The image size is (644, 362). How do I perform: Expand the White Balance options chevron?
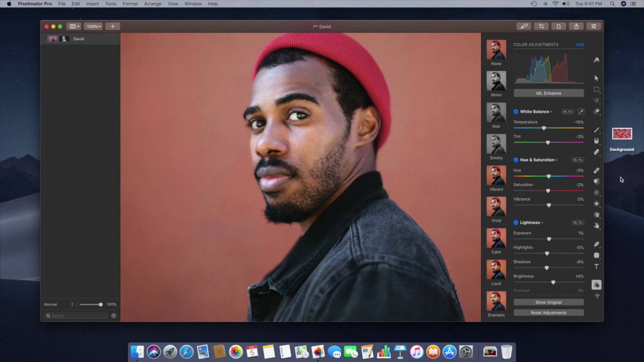click(551, 112)
